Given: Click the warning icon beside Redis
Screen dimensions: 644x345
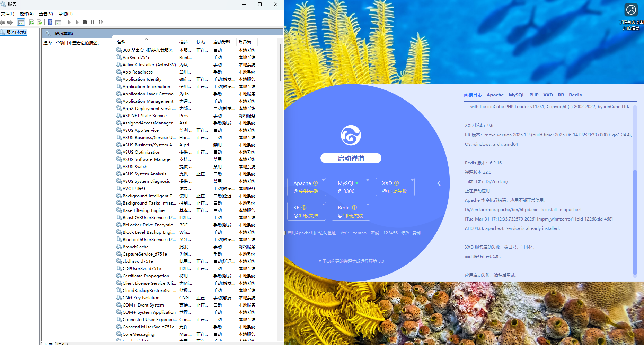Looking at the screenshot, I should coord(354,207).
